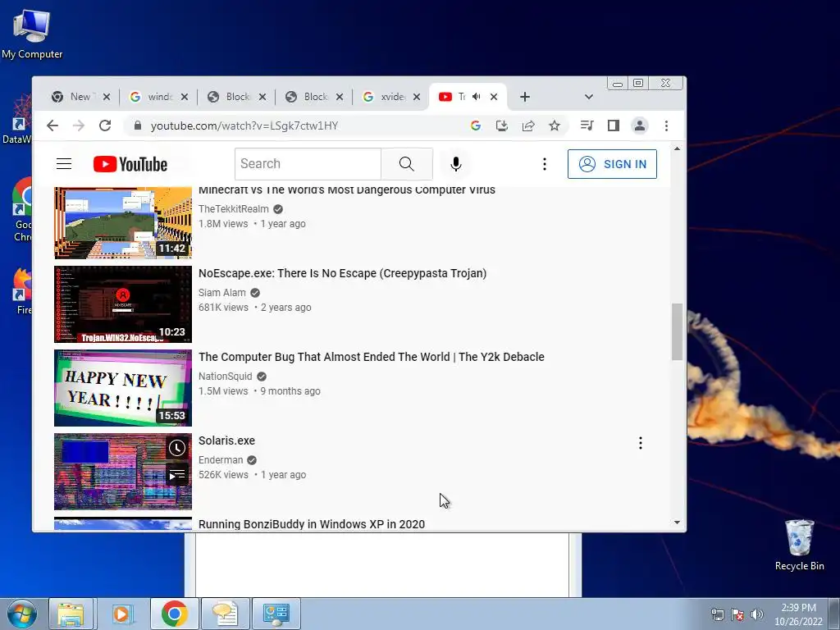
Task: Open Windows Media Player taskbar icon
Action: pyautogui.click(x=122, y=614)
